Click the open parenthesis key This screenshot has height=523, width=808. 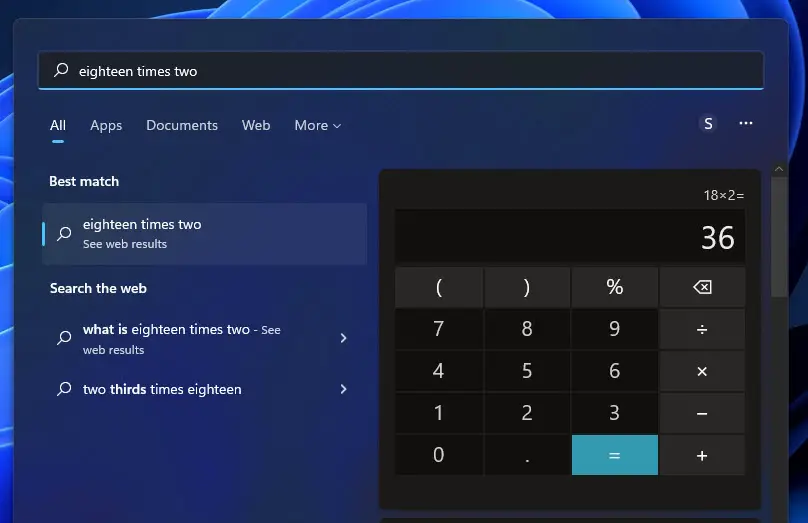click(x=439, y=287)
